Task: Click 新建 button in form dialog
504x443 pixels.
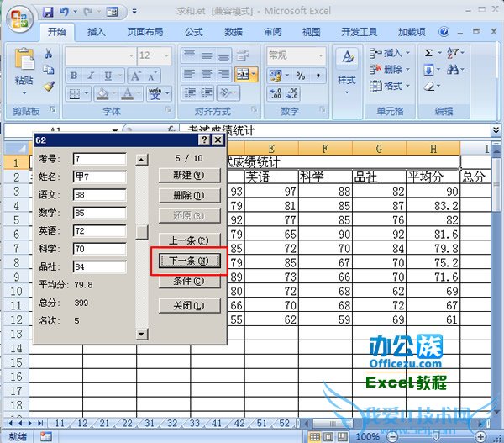Action: tap(189, 176)
